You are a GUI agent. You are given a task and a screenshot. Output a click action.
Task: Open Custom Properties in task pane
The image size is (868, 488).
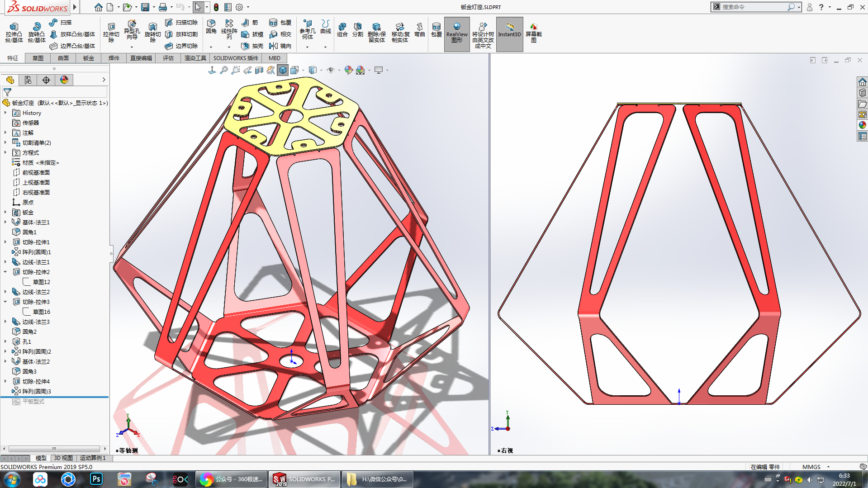tap(863, 136)
